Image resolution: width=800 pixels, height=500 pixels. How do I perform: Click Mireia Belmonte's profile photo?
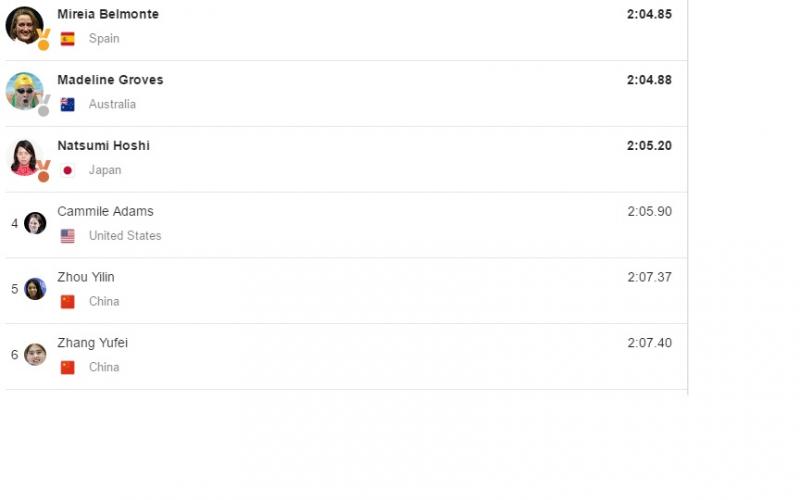pos(23,25)
